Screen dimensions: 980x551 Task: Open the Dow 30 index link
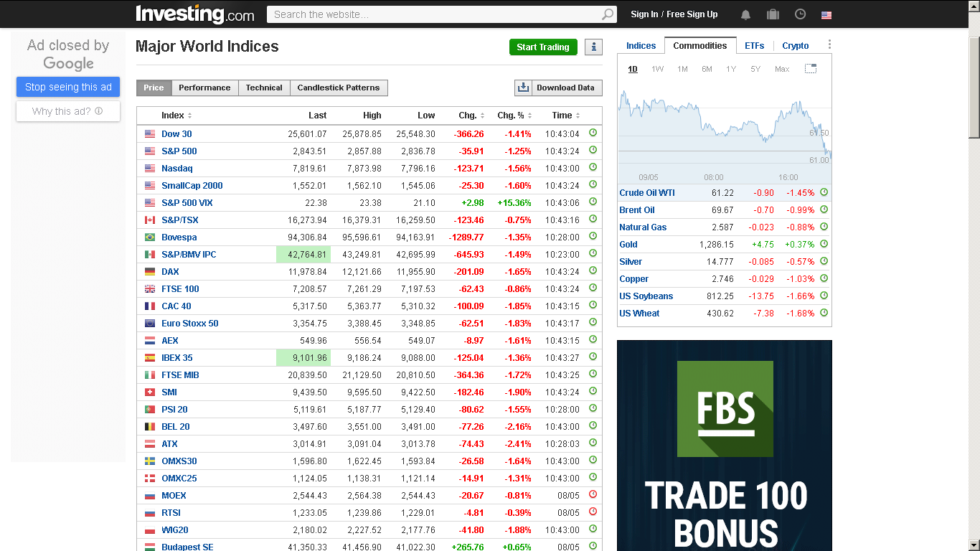pos(176,134)
